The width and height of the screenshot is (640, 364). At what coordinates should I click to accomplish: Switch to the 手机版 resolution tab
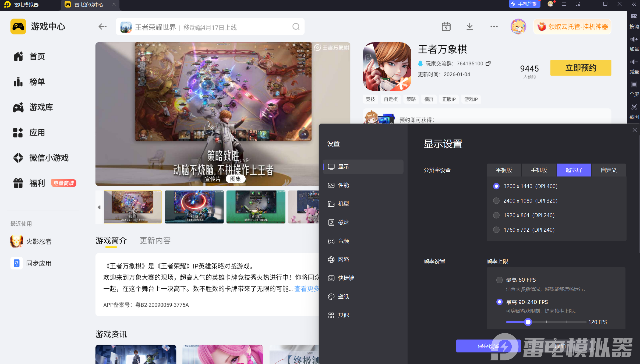click(x=539, y=170)
